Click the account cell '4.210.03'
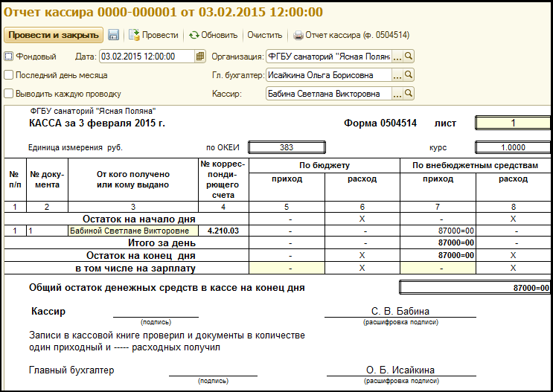This screenshot has height=392, width=553. pyautogui.click(x=223, y=231)
